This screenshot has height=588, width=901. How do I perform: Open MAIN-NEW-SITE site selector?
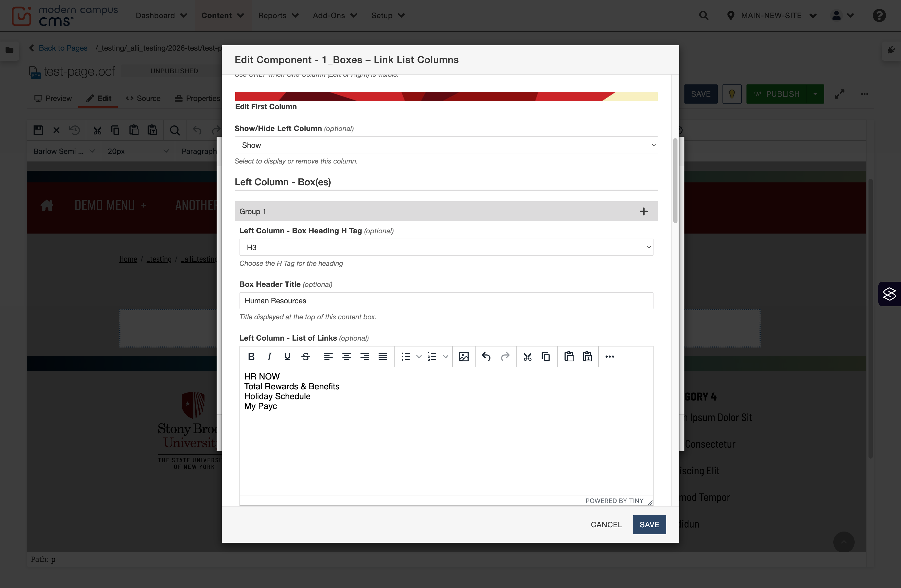click(772, 15)
